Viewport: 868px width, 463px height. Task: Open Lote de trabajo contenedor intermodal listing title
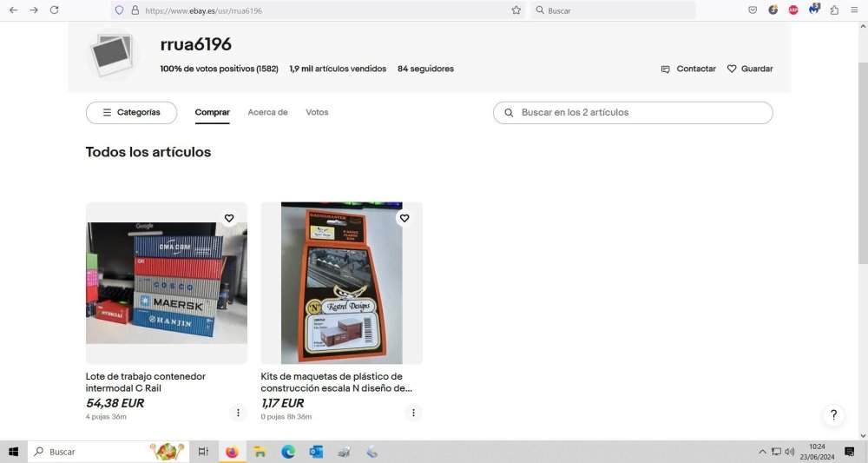[x=146, y=382]
